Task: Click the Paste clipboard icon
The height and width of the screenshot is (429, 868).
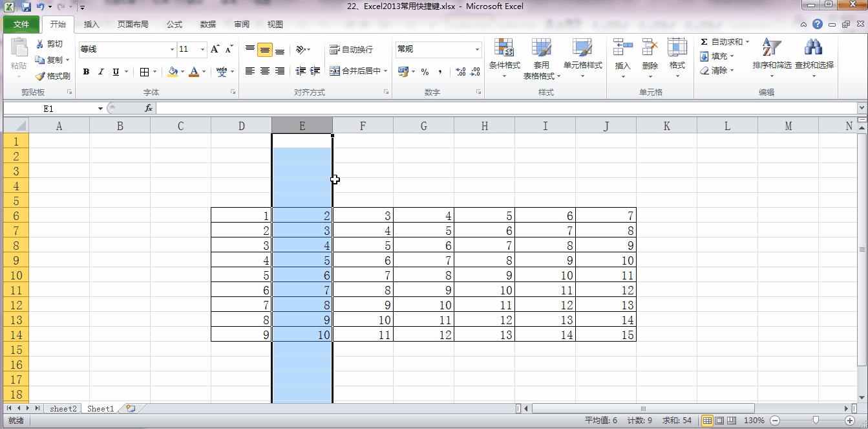Action: [19, 48]
